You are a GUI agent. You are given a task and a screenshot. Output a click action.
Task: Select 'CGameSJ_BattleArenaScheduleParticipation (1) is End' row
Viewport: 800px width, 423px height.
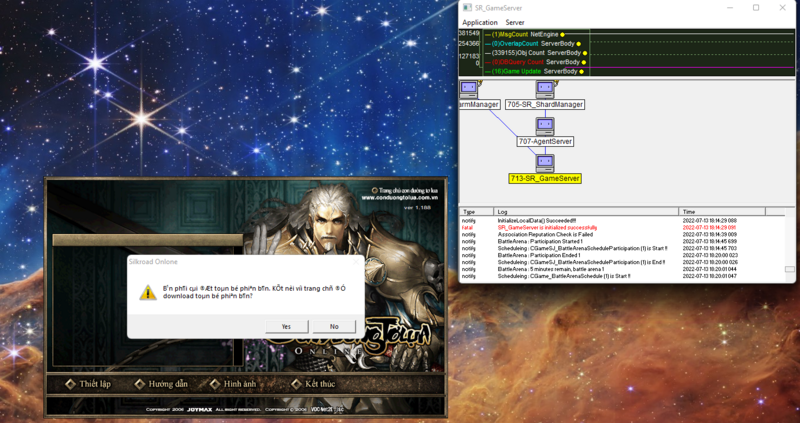(x=622, y=262)
